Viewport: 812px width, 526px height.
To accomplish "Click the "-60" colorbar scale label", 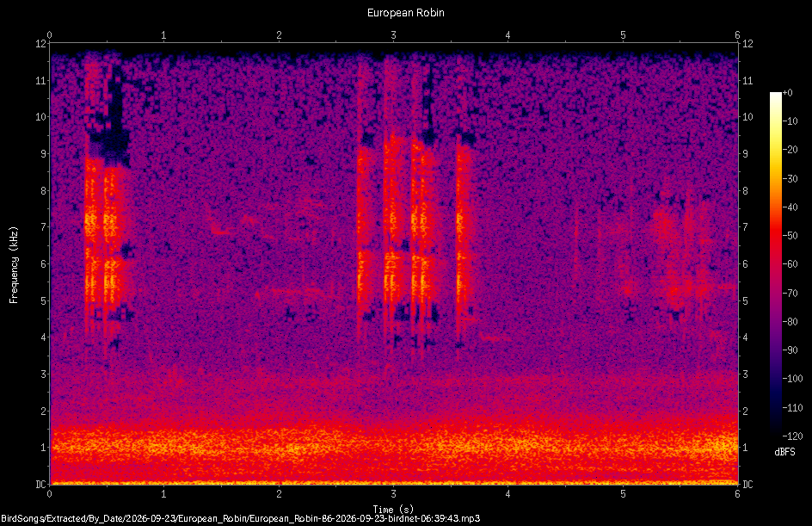I will (x=790, y=264).
